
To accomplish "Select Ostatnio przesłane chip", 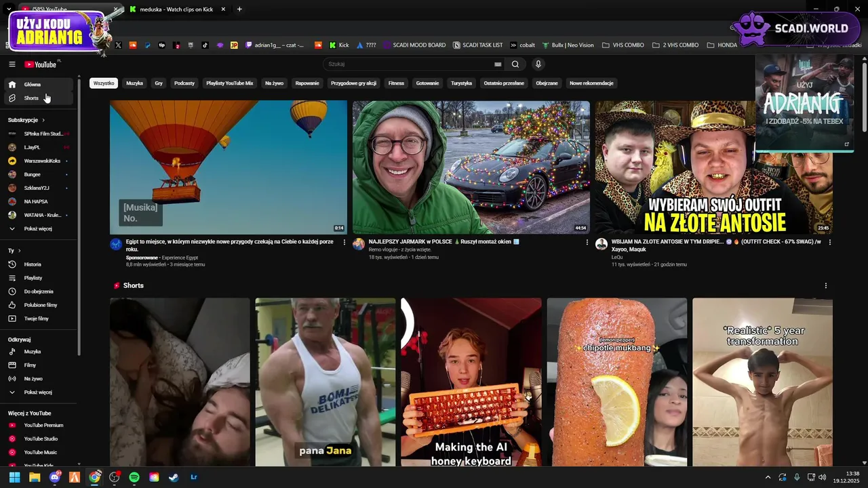I will coord(504,83).
